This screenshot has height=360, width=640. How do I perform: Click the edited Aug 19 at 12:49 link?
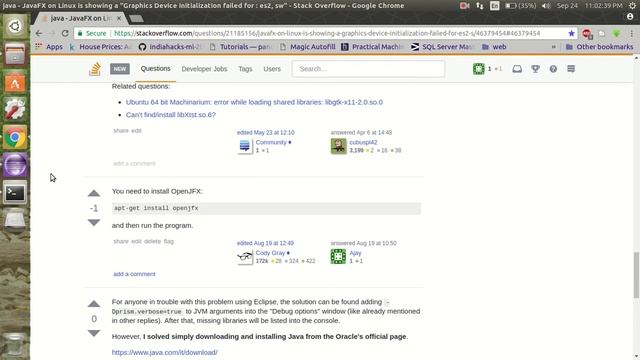265,243
